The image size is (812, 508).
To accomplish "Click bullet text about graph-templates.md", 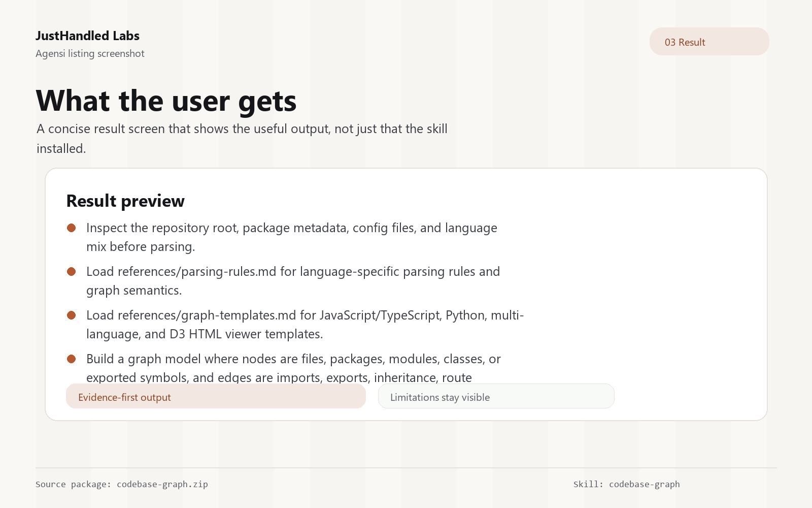I will click(x=305, y=325).
